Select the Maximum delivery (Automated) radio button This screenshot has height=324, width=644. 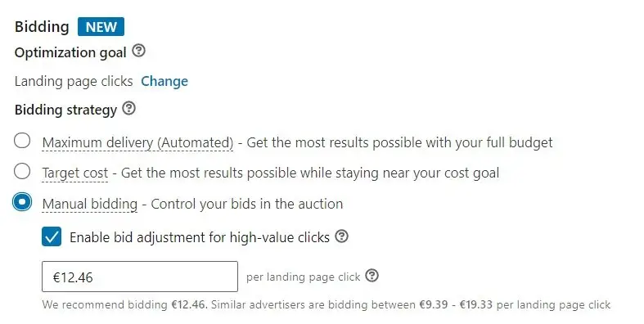point(22,141)
